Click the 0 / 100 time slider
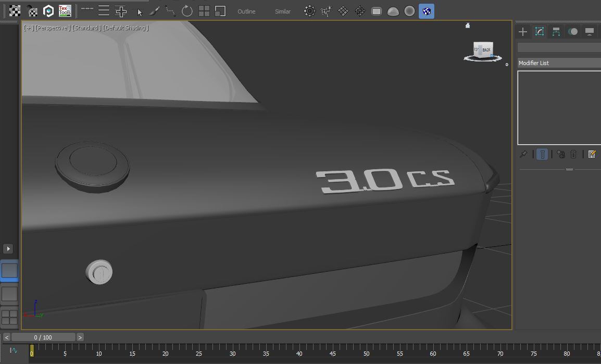The width and height of the screenshot is (601, 364). (x=43, y=337)
